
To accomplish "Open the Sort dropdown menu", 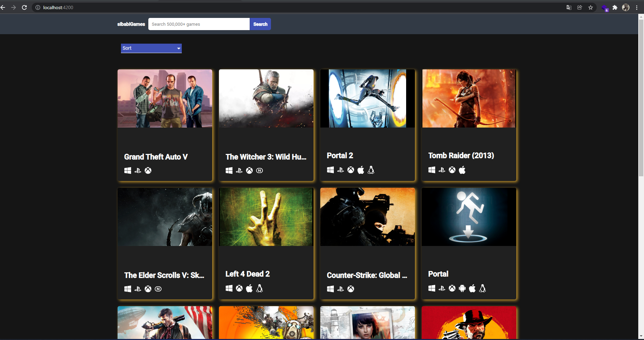I will (151, 48).
